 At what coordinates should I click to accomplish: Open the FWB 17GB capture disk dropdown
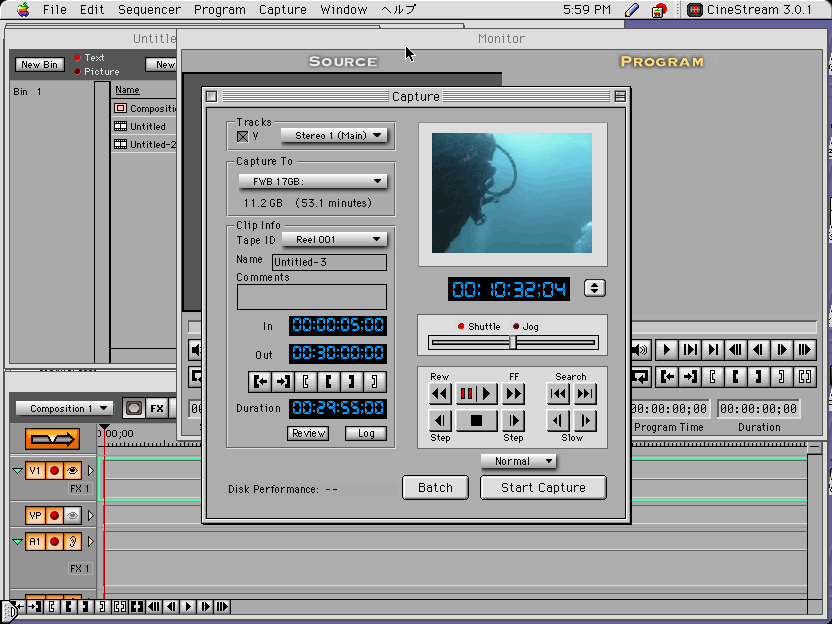[x=313, y=181]
